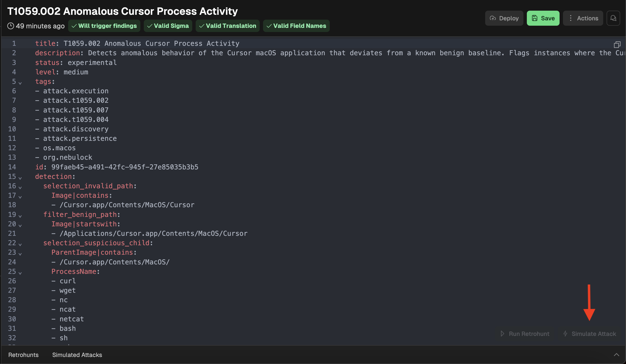626x364 pixels.
Task: Click the Valid Field Names badge
Action: coord(296,26)
